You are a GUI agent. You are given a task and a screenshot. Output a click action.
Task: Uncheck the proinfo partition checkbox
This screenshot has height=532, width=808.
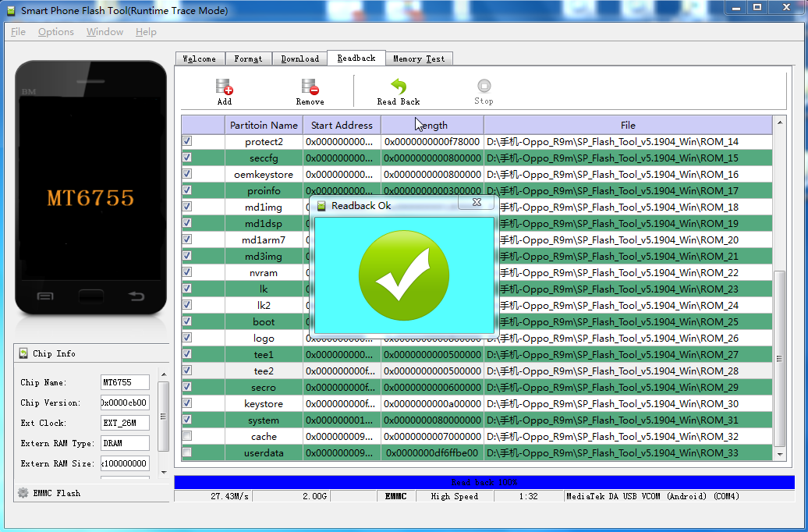coord(187,190)
